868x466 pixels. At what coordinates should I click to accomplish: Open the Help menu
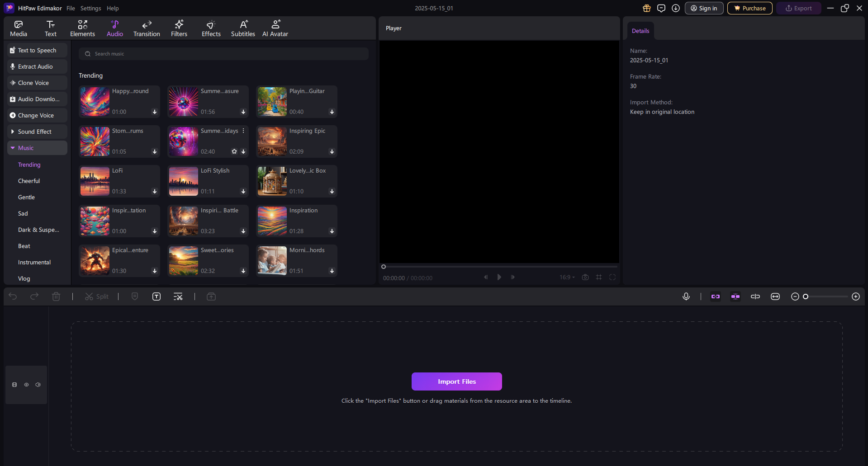(113, 8)
